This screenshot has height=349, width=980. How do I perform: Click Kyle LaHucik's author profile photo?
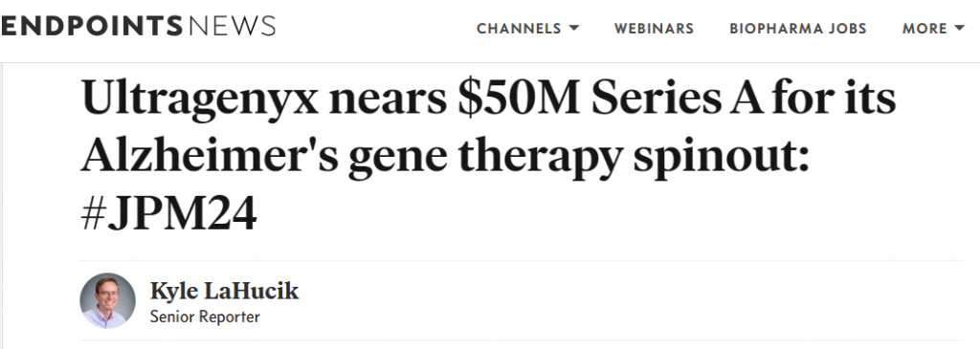pyautogui.click(x=107, y=300)
